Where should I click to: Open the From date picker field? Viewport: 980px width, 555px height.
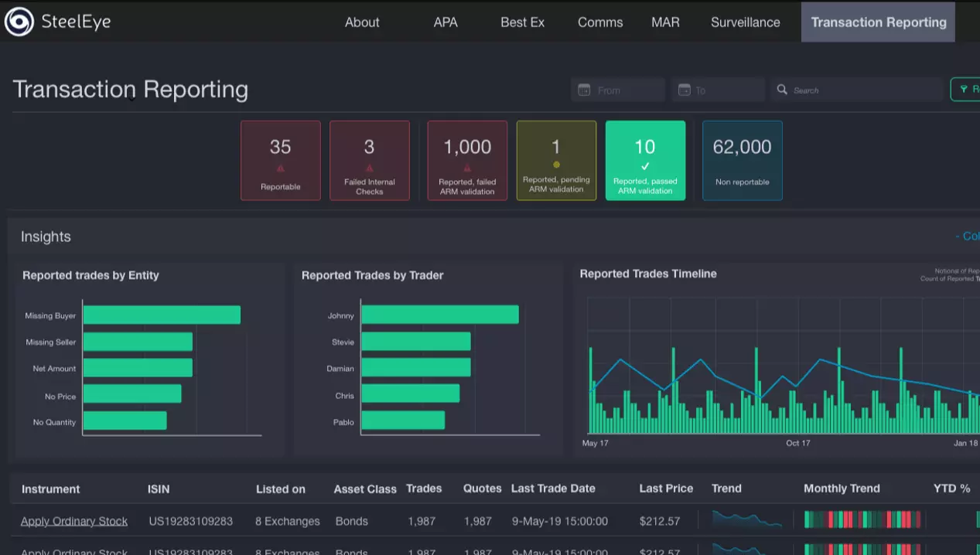[x=625, y=90]
